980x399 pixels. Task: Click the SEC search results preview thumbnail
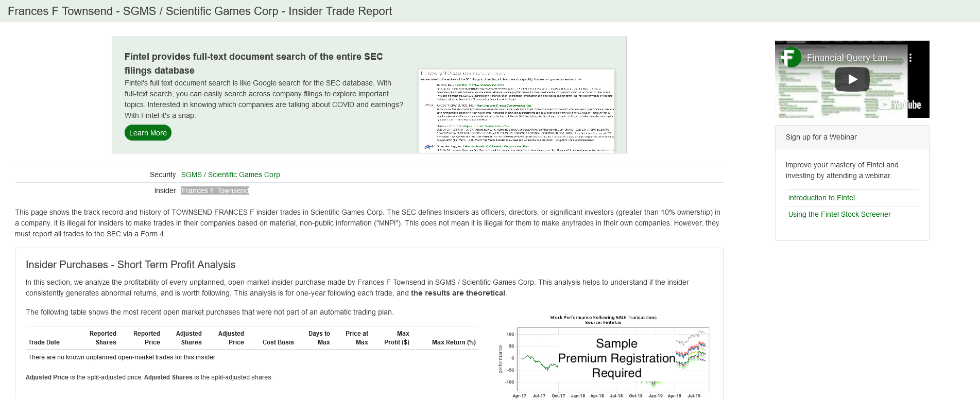pos(517,111)
